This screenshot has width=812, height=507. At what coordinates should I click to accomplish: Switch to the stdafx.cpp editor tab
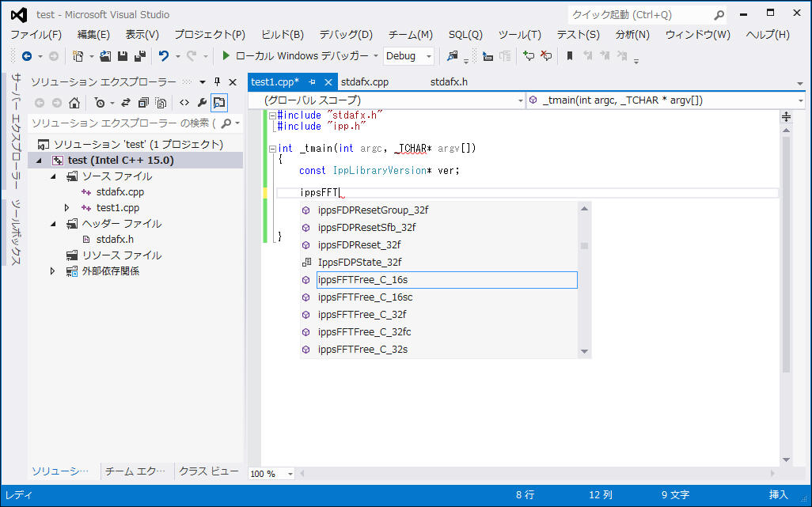click(x=365, y=82)
